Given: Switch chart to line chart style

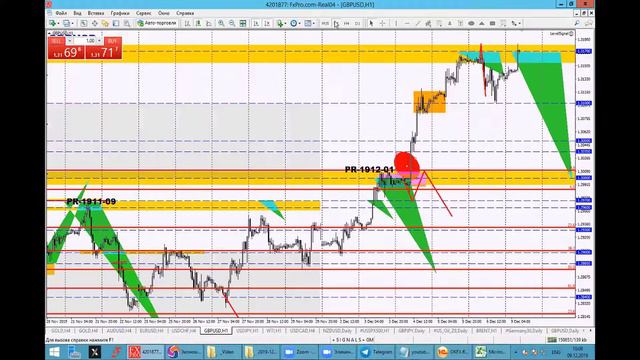Looking at the screenshot, I should coord(209,23).
